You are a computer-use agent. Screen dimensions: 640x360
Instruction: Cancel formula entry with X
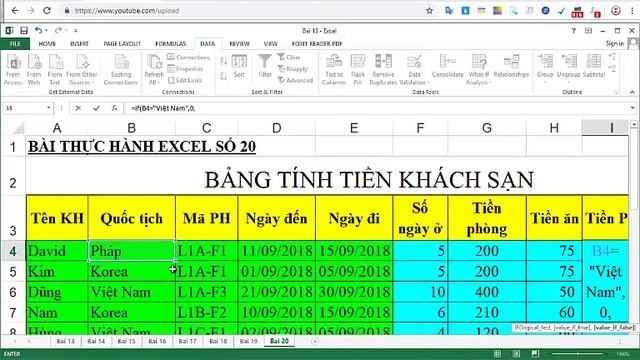point(78,108)
